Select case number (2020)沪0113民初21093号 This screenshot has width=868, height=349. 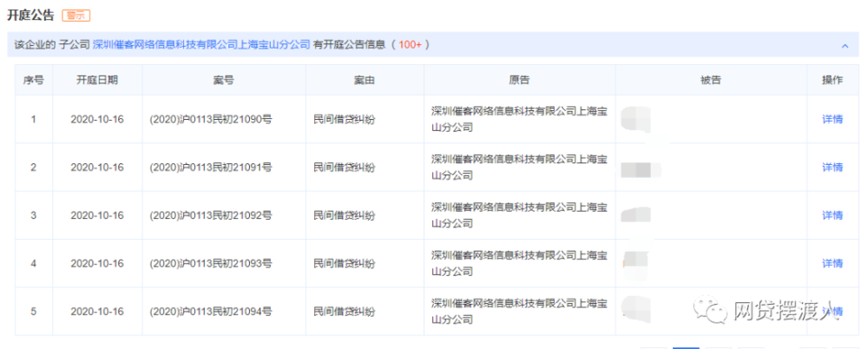pyautogui.click(x=211, y=263)
